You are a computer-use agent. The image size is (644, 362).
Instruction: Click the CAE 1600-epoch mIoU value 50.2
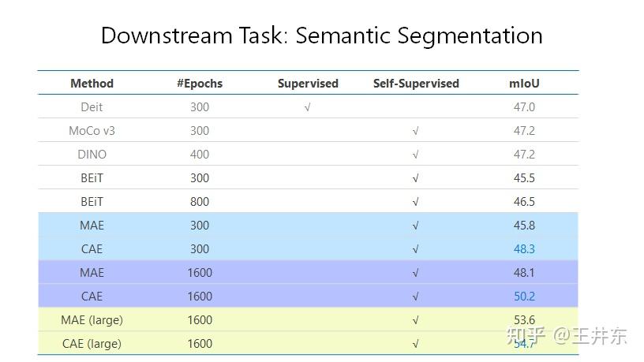tap(524, 297)
